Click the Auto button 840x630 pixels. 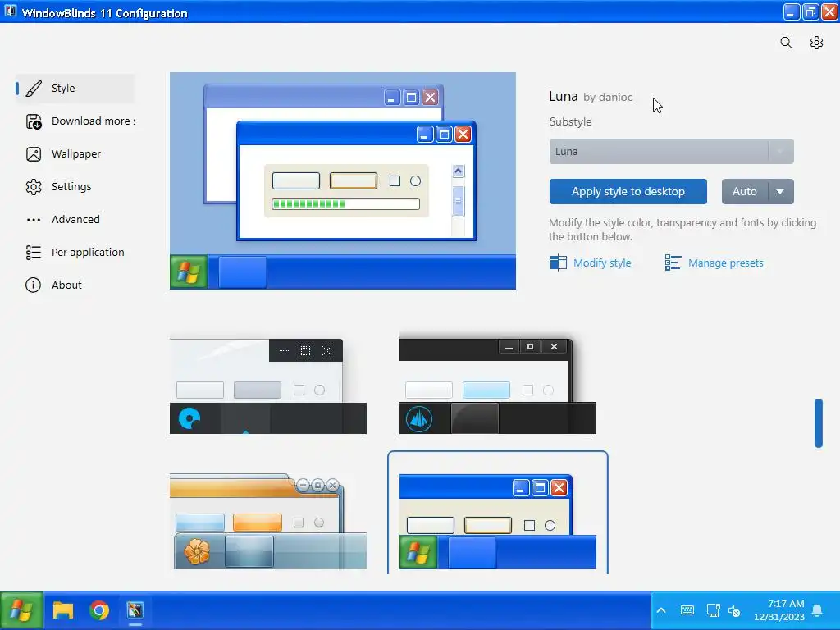tap(745, 192)
